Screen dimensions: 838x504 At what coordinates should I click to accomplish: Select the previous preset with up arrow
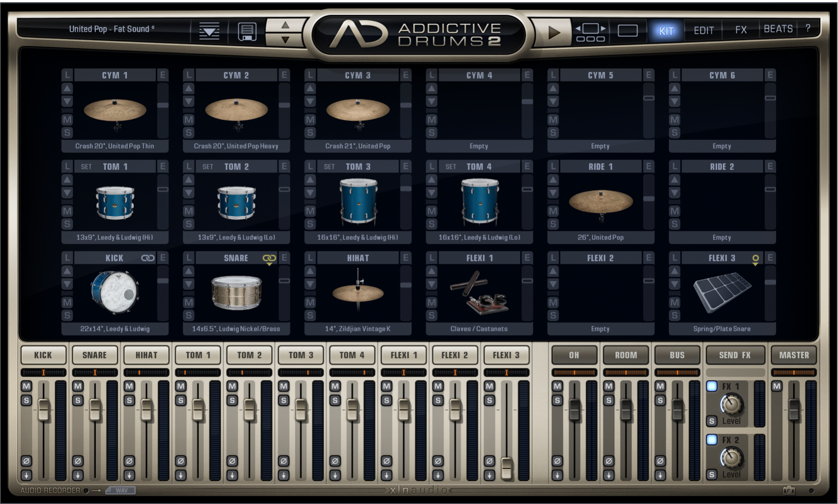285,25
